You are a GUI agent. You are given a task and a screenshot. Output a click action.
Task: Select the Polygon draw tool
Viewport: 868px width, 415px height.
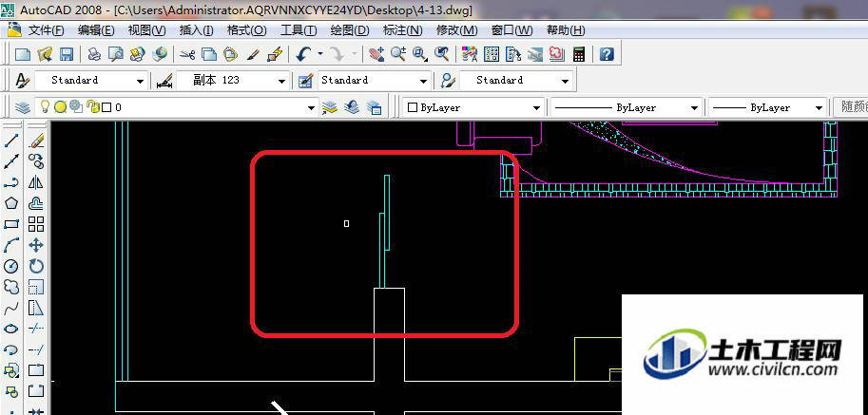tap(11, 203)
